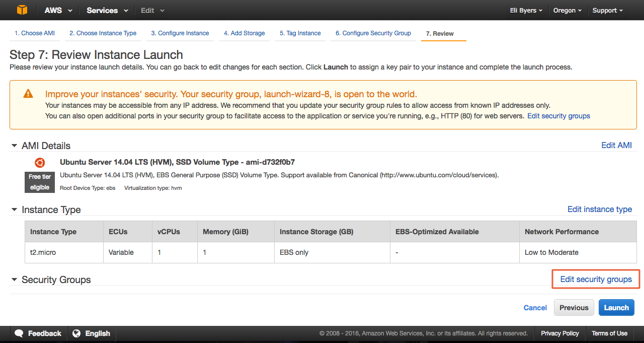Click the Step 7: Review Instance Launch heading
The height and width of the screenshot is (343, 644).
[96, 55]
